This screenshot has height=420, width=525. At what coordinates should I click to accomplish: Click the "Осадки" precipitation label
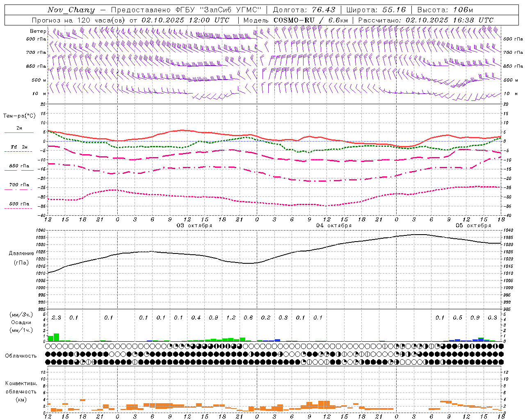point(21,322)
